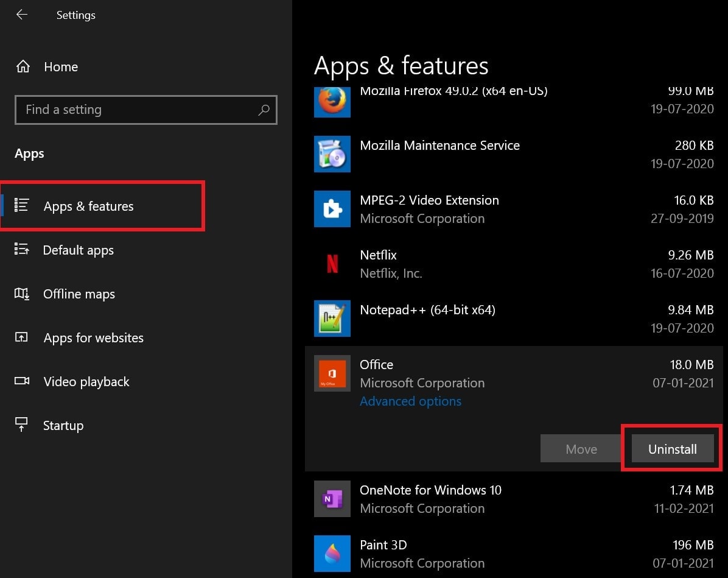728x578 pixels.
Task: Click the Paint 3D app icon
Action: tap(332, 554)
